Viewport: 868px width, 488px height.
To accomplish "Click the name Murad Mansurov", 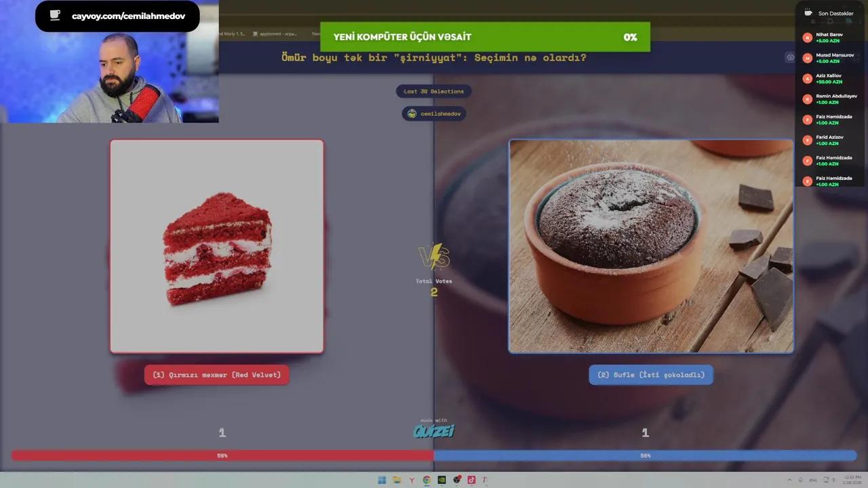I will click(x=835, y=55).
